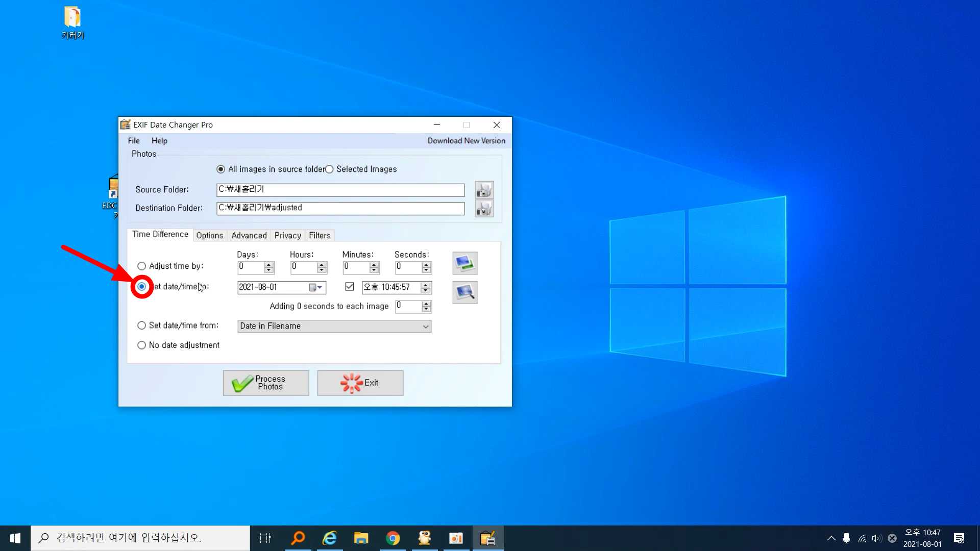
Task: Choose the Selected Images radio button
Action: click(330, 169)
